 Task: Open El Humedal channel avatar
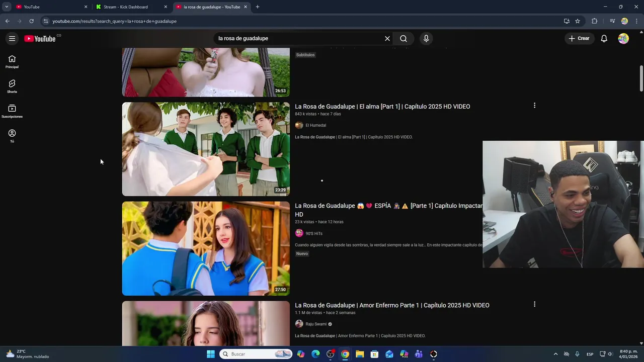[299, 125]
